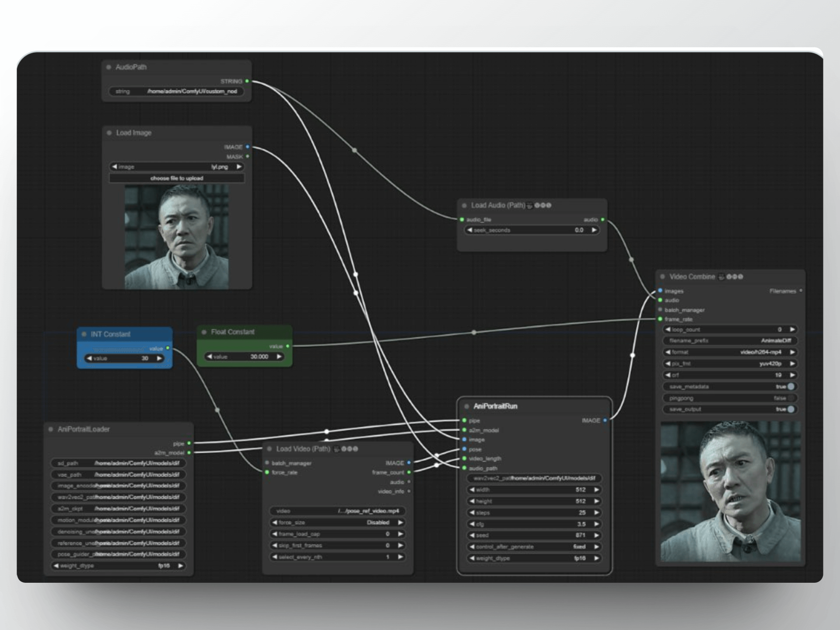
Task: Collapse the AniPortraitLoader node
Action: click(51, 429)
